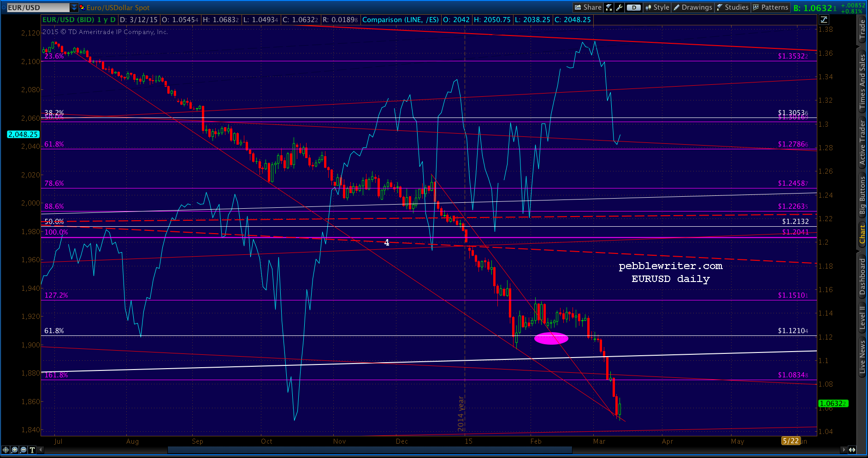Open the EUR/USD symbol dropdown arrow
The width and height of the screenshot is (868, 458).
[x=74, y=7]
